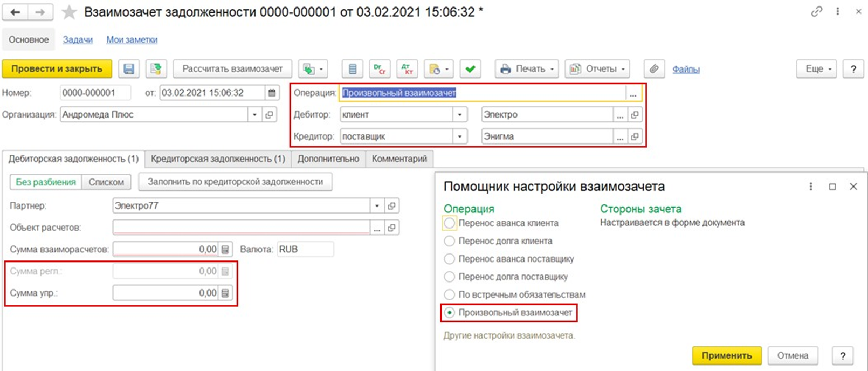
Task: Switch to the Списком view toggle
Action: [x=106, y=182]
